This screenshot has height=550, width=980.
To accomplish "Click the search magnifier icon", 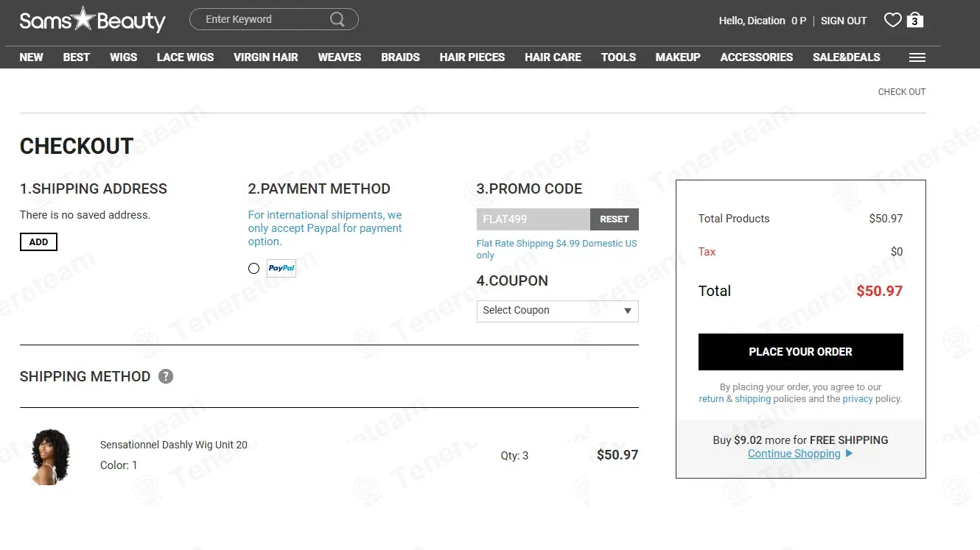I will tap(337, 20).
